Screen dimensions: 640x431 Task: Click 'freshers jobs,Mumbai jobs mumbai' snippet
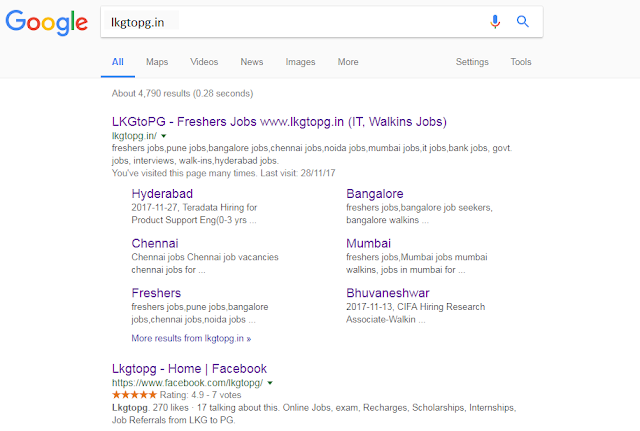(417, 257)
